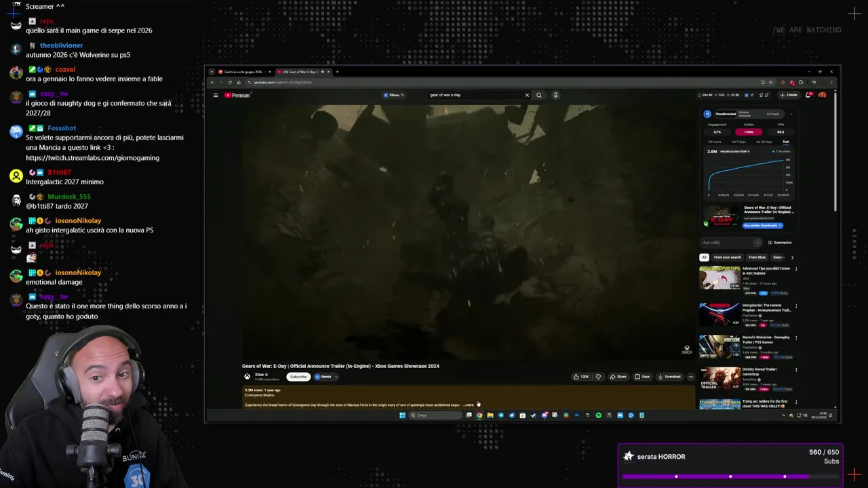868x488 pixels.
Task: Select the From your search chip
Action: pos(728,258)
